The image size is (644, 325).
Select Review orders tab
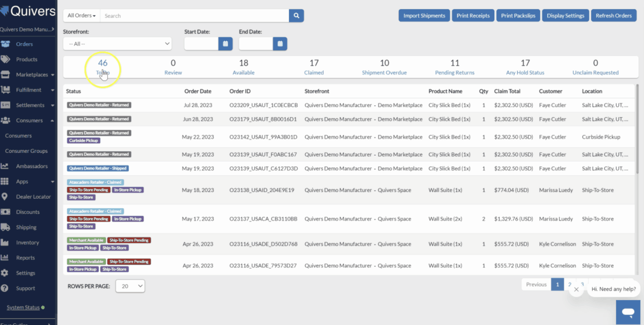173,67
